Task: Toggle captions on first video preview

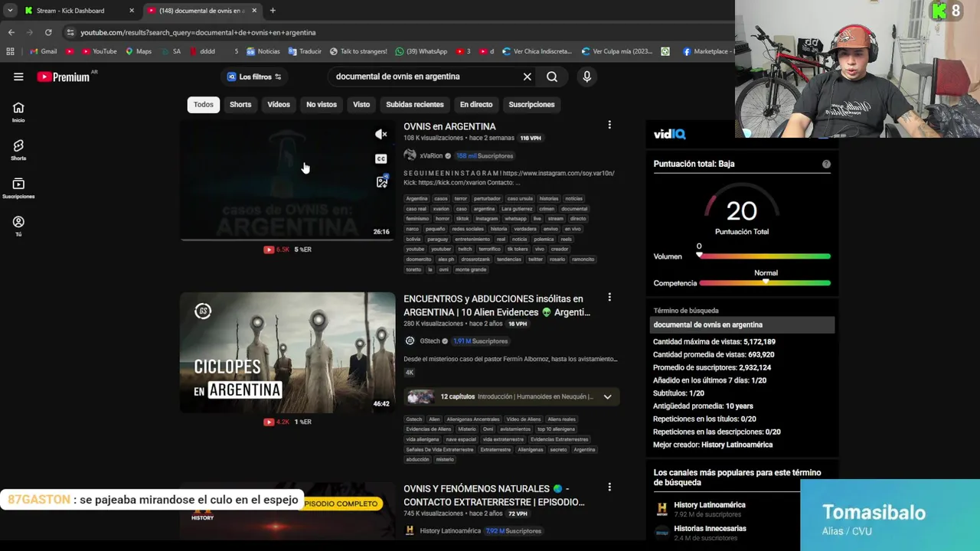Action: [x=381, y=158]
